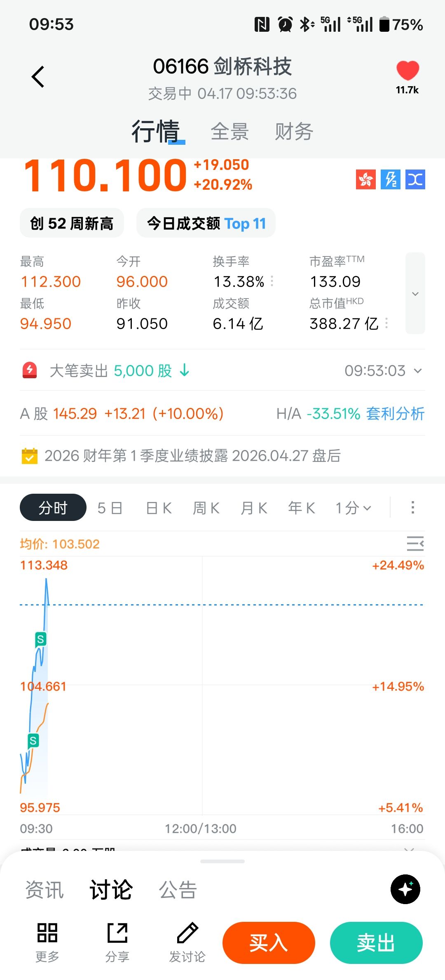Expand the stock stats panel chevron

415,293
